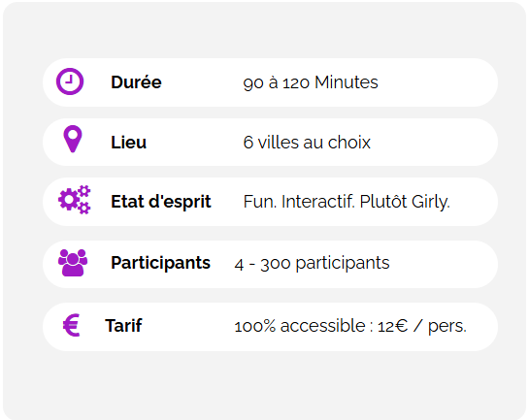Click the text 90 à 120 Minutes

click(311, 82)
